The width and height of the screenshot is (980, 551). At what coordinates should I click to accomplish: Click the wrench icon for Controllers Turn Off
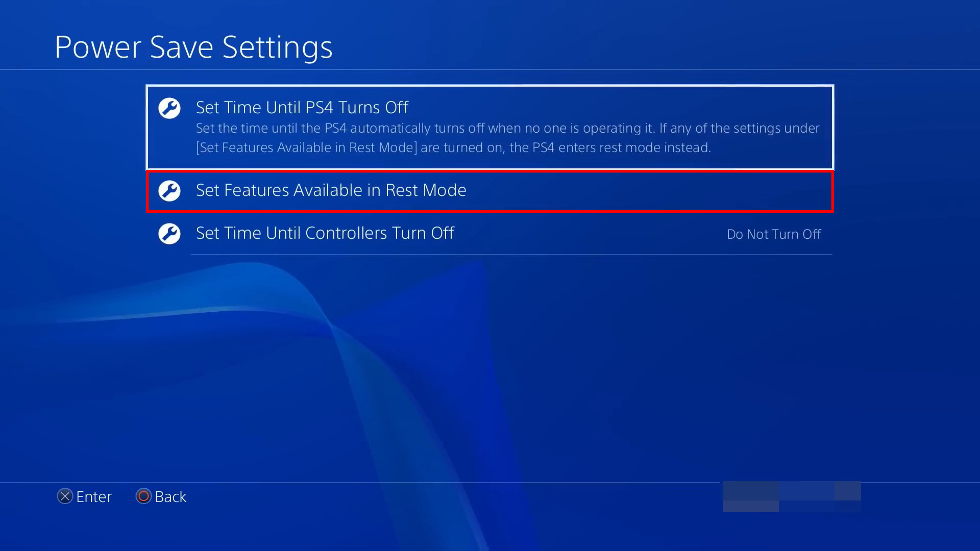coord(168,233)
